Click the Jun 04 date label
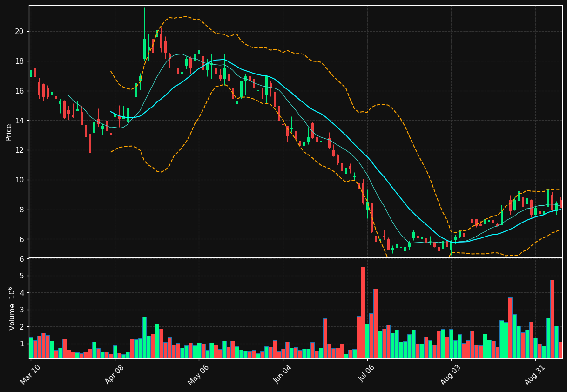This screenshot has width=567, height=392. [283, 374]
